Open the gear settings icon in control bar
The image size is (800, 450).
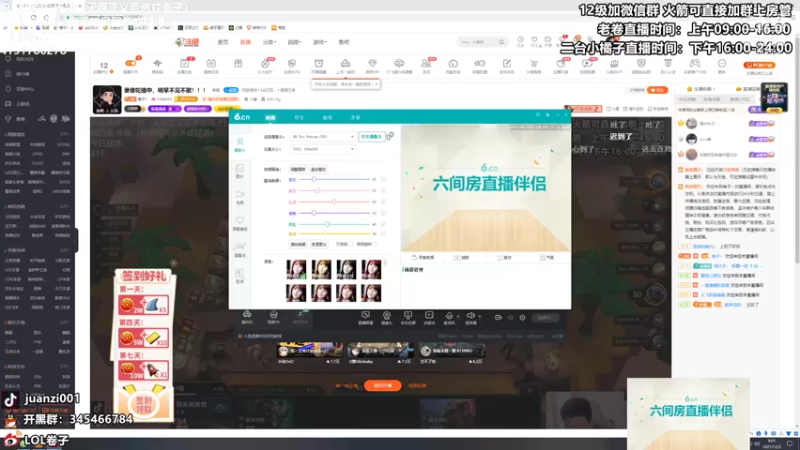click(522, 317)
